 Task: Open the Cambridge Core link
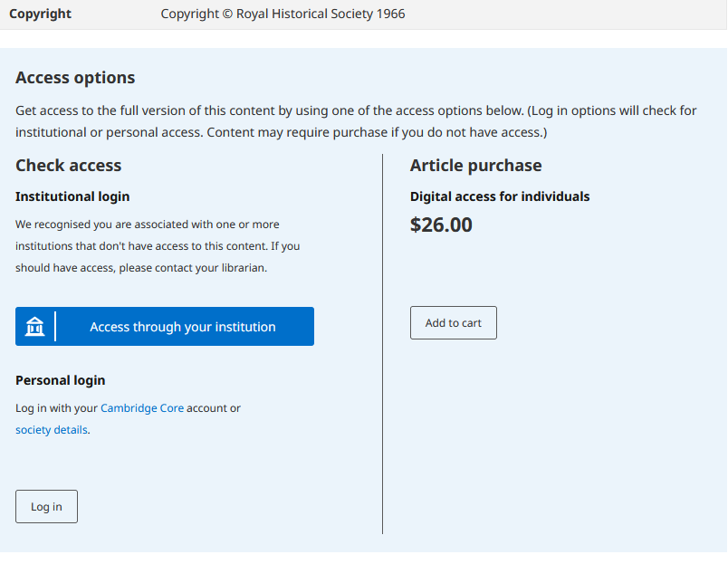[x=142, y=408]
